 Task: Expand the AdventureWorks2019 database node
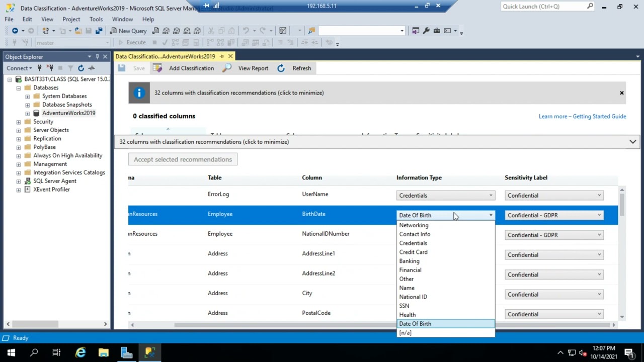(28, 113)
